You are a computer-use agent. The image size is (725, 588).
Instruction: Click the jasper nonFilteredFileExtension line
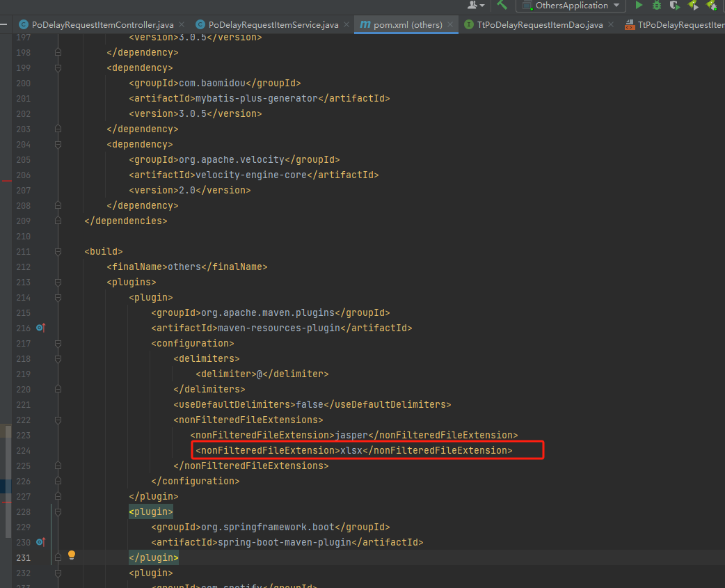pos(353,436)
